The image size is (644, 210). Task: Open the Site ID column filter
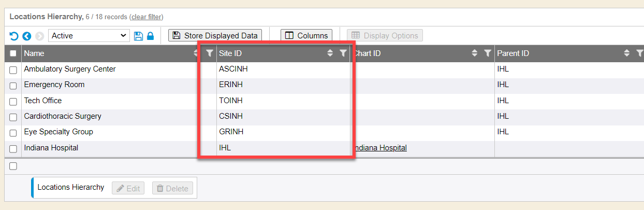343,53
